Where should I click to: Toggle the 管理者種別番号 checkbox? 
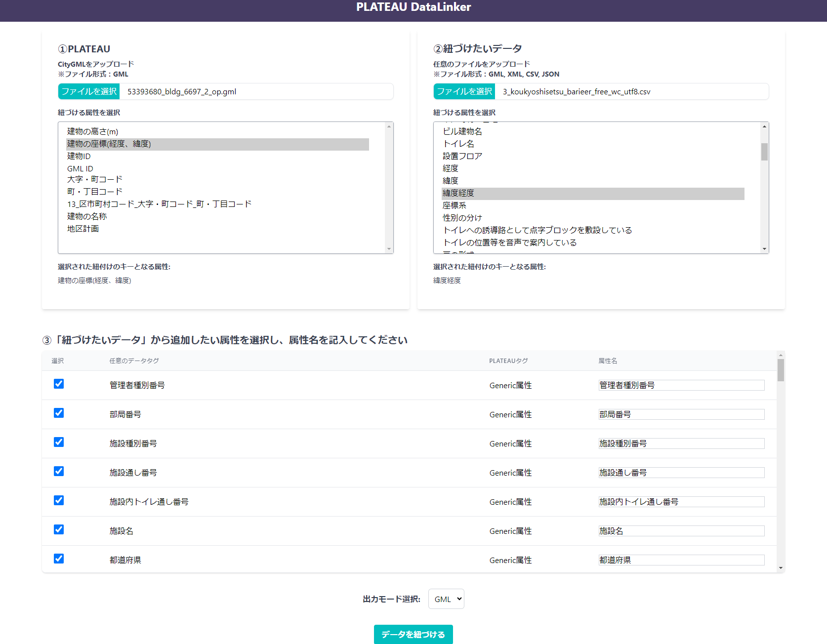(59, 384)
